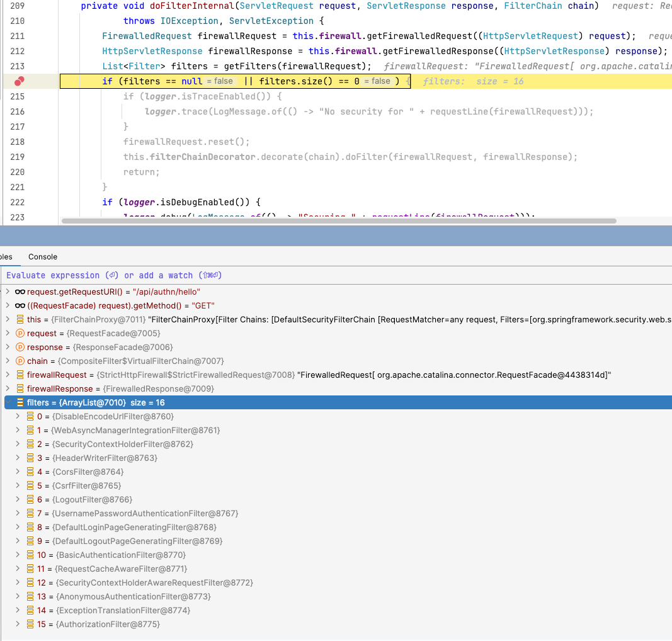Expand AuthorizationFilter element 15
This screenshot has width=672, height=641.
coord(18,624)
